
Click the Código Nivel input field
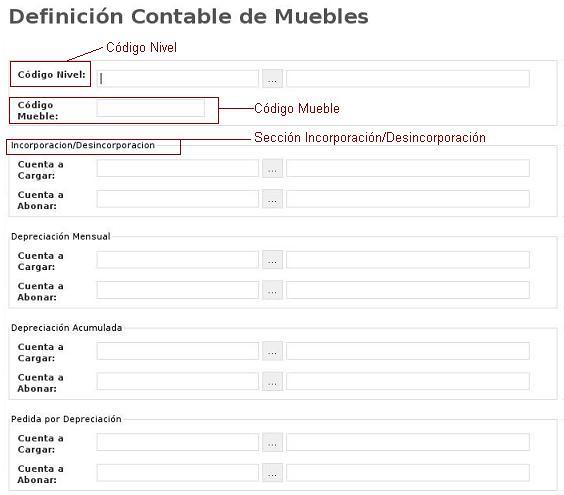pyautogui.click(x=177, y=78)
